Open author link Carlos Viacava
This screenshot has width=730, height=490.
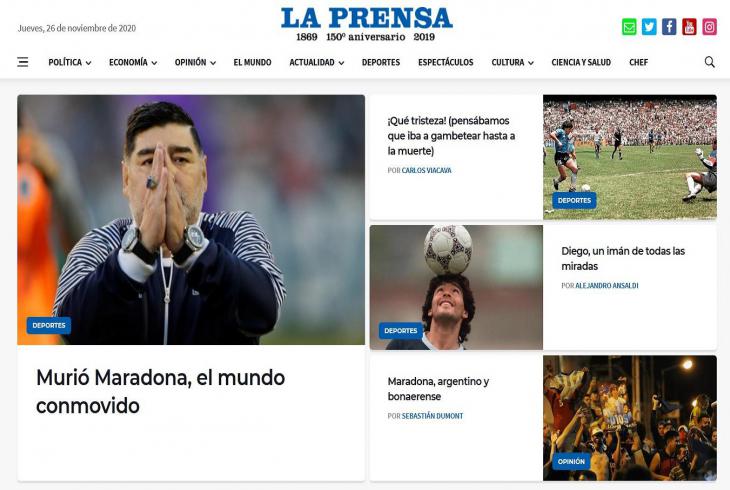point(426,170)
